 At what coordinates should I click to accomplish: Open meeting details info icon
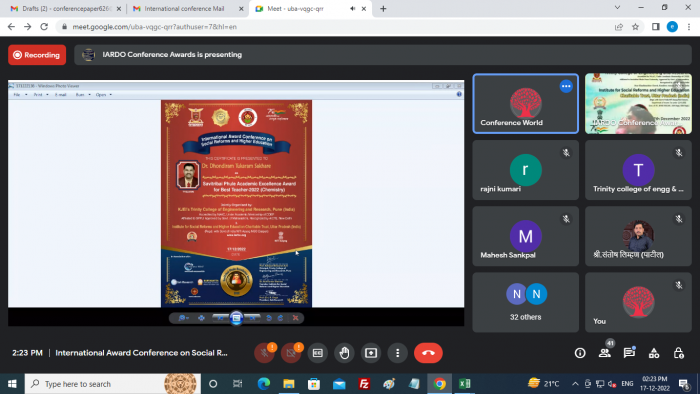coord(580,353)
